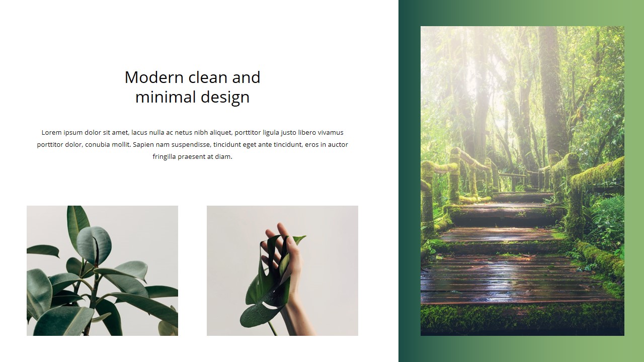Click the 'fringilla praesent at diam.' line

click(192, 156)
